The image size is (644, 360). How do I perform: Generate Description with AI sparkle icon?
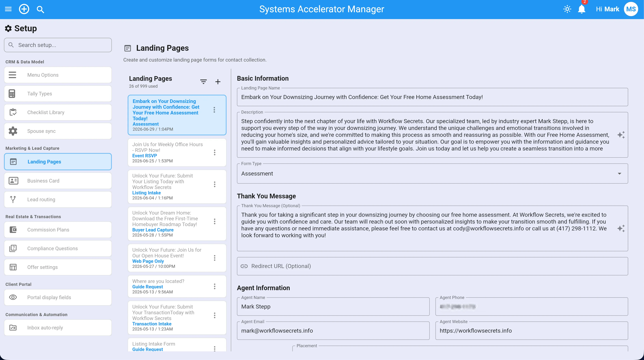(621, 135)
